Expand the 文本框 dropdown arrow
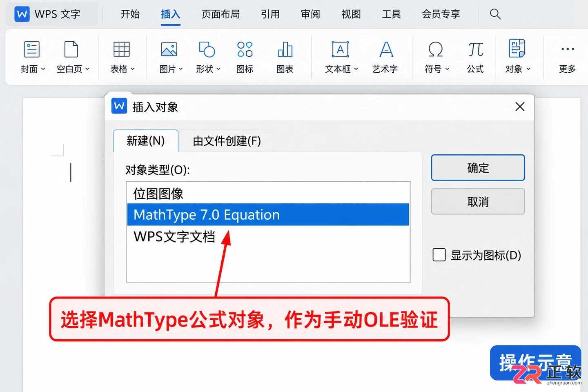Image resolution: width=588 pixels, height=392 pixels. pyautogui.click(x=356, y=69)
